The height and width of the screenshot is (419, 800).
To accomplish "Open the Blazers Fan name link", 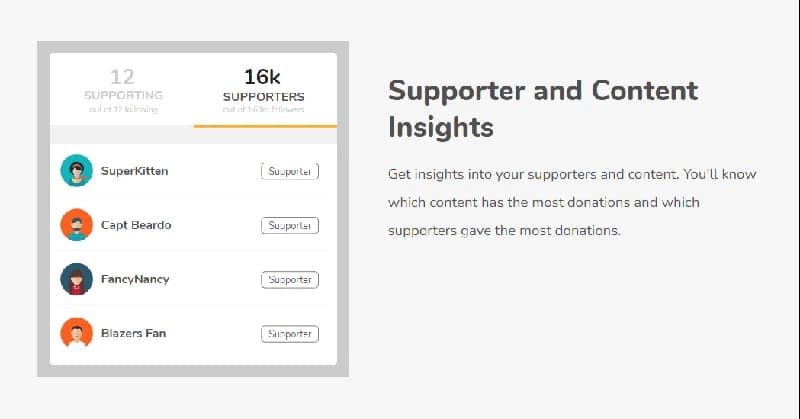I will point(133,333).
